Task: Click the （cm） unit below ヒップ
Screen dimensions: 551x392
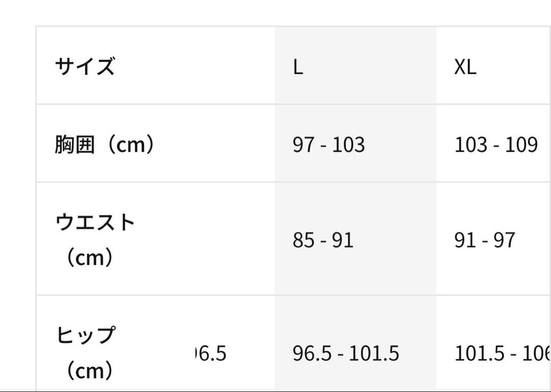Action: coord(89,370)
